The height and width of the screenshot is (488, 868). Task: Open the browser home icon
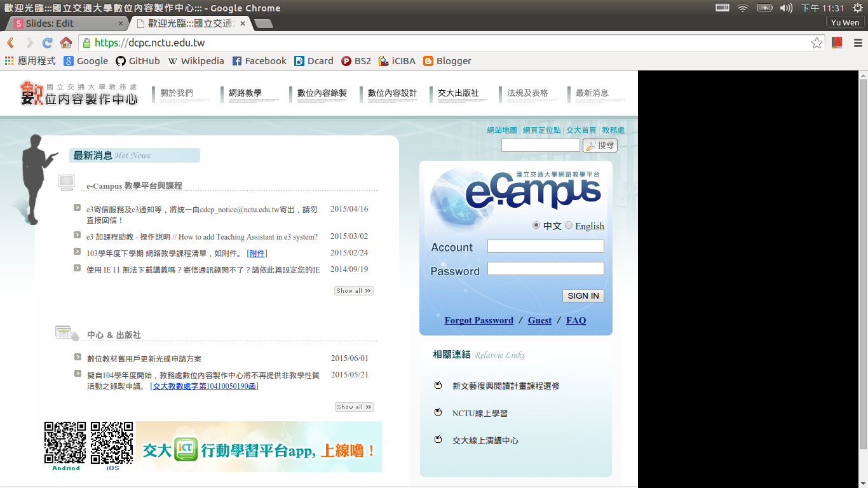(x=66, y=43)
